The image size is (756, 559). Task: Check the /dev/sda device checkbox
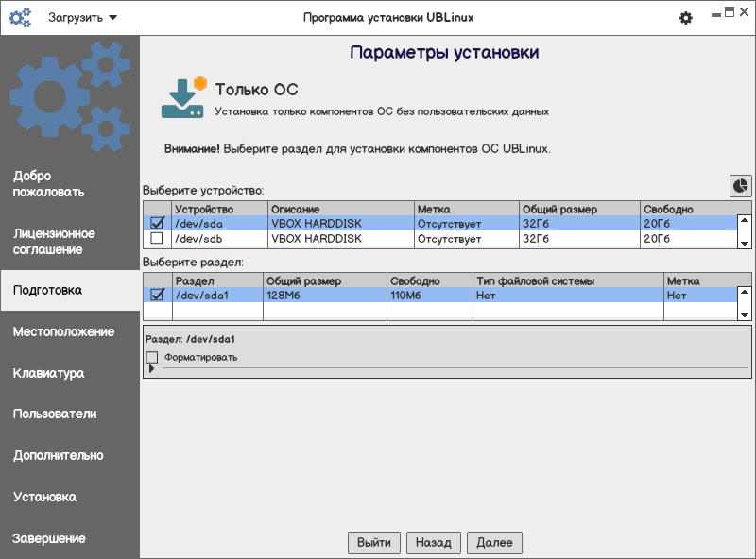pos(157,223)
